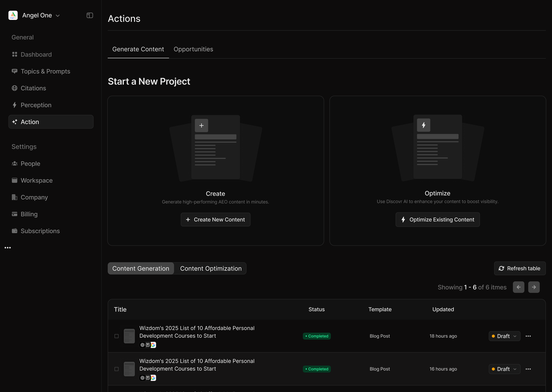Click Optimize Existing Content button
Image resolution: width=552 pixels, height=392 pixels.
437,220
